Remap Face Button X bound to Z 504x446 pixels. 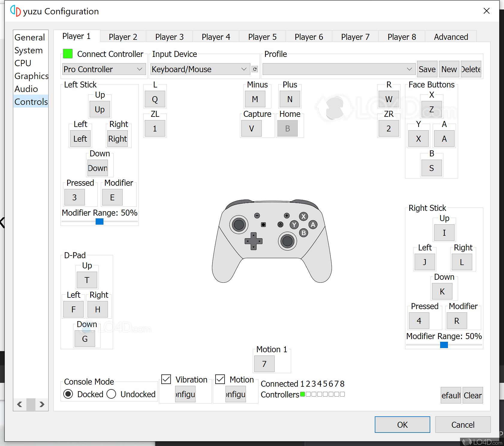click(432, 109)
